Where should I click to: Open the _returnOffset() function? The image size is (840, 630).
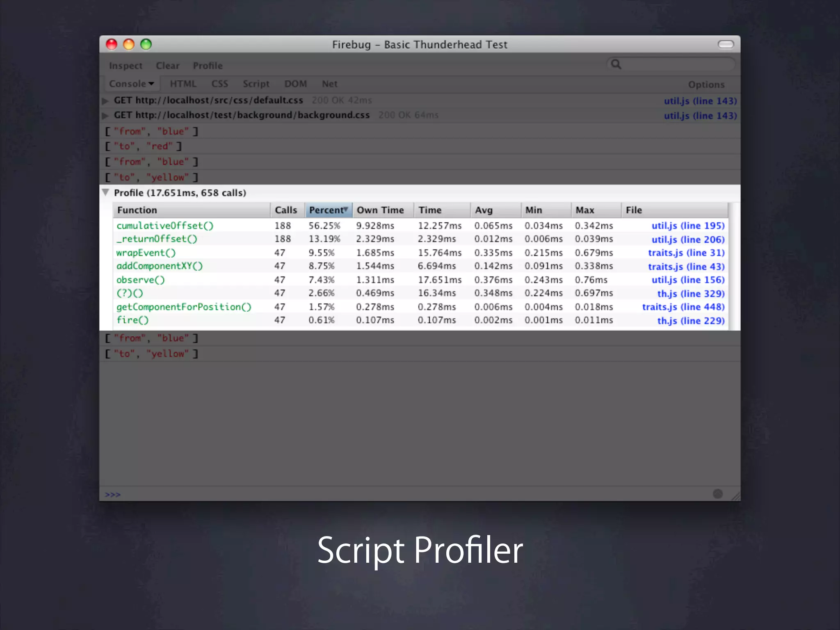157,239
